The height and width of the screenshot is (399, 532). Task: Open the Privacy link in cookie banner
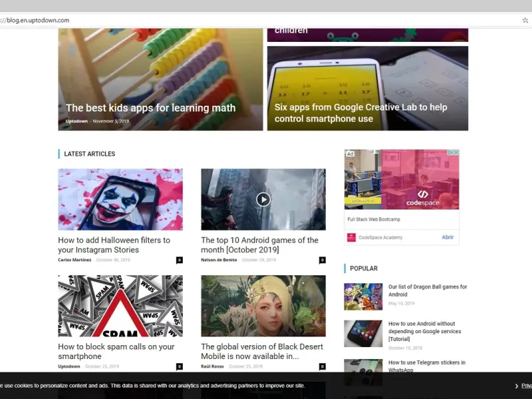coord(527,386)
